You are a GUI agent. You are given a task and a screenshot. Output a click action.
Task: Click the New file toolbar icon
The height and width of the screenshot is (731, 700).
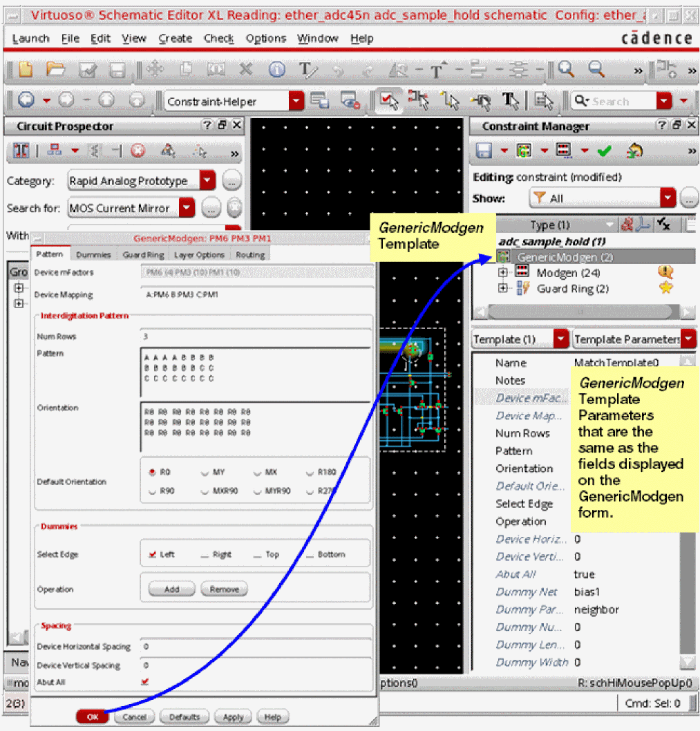point(26,70)
